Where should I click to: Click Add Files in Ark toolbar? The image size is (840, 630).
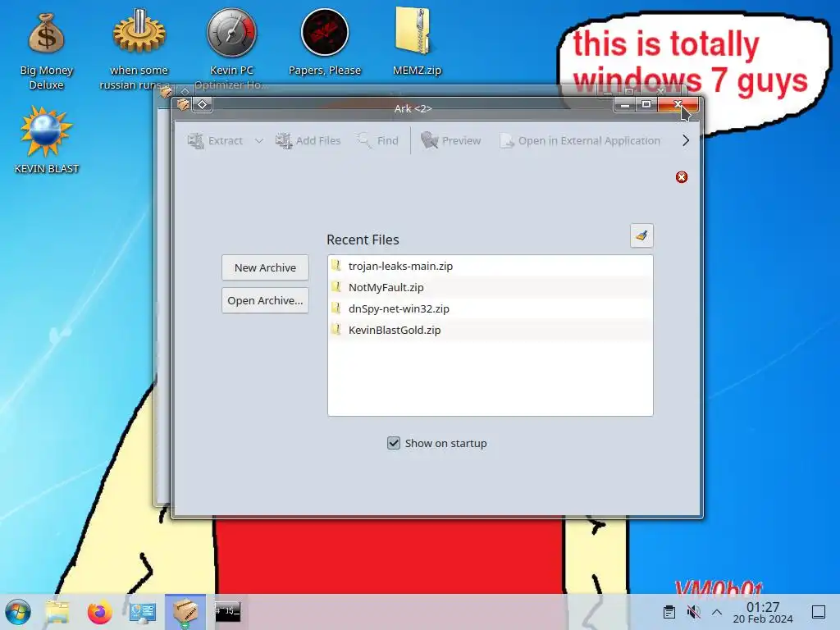point(308,141)
